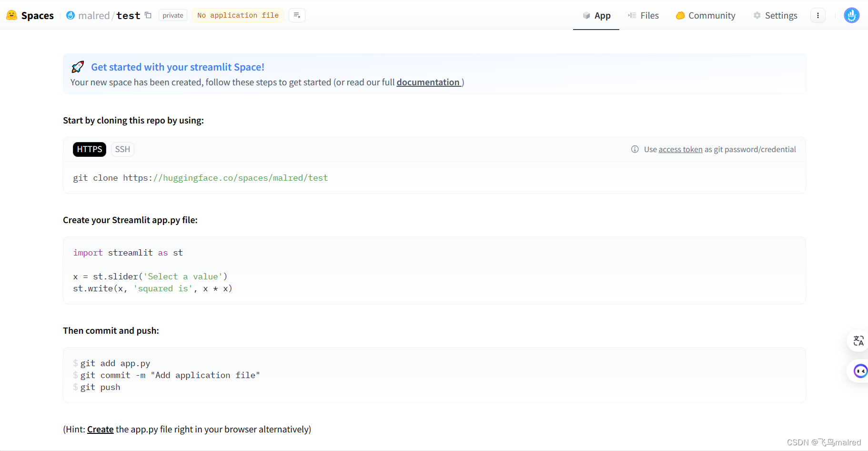
Task: Open the user avatar menu
Action: point(852,15)
